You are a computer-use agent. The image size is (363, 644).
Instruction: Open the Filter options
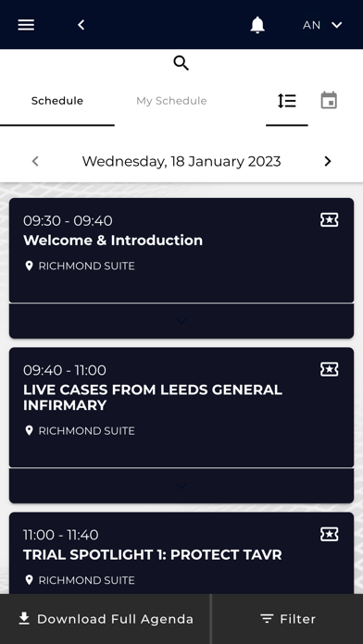pos(288,619)
